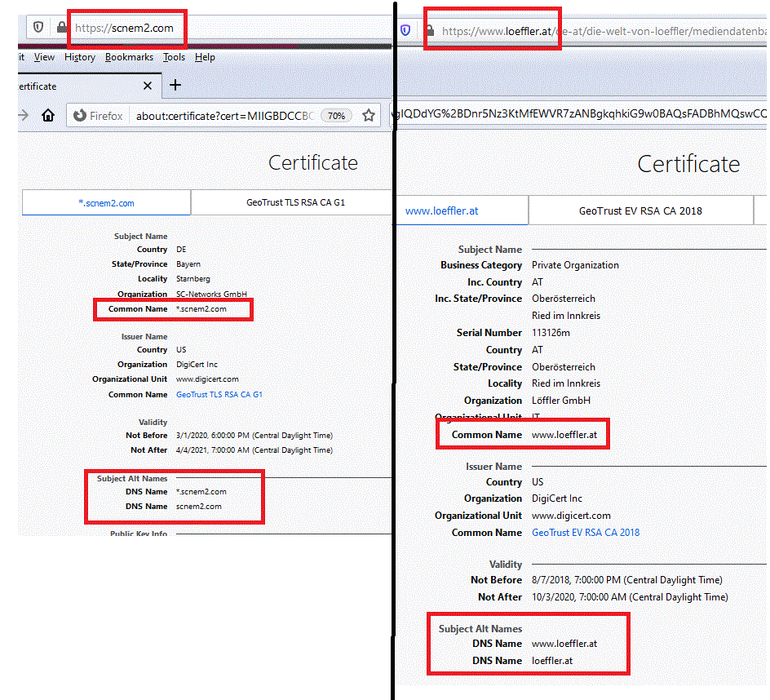Click the right certificate's Not Before date 8/7/2018

[x=627, y=580]
